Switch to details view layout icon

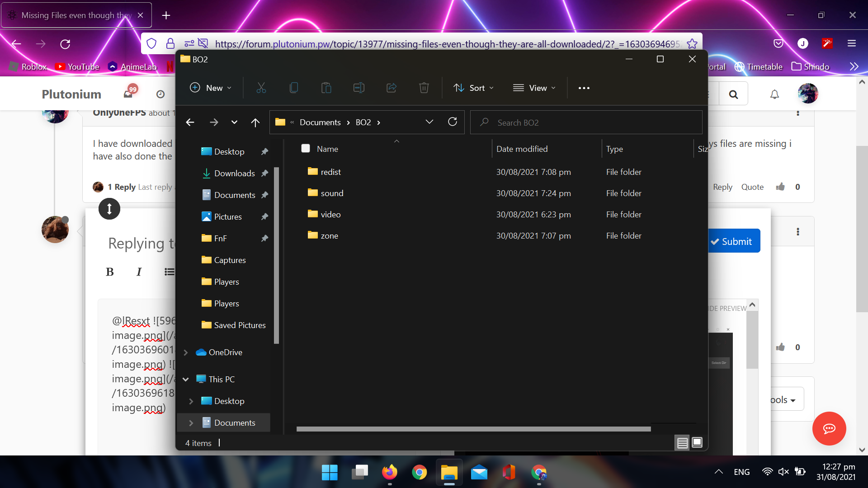682,443
